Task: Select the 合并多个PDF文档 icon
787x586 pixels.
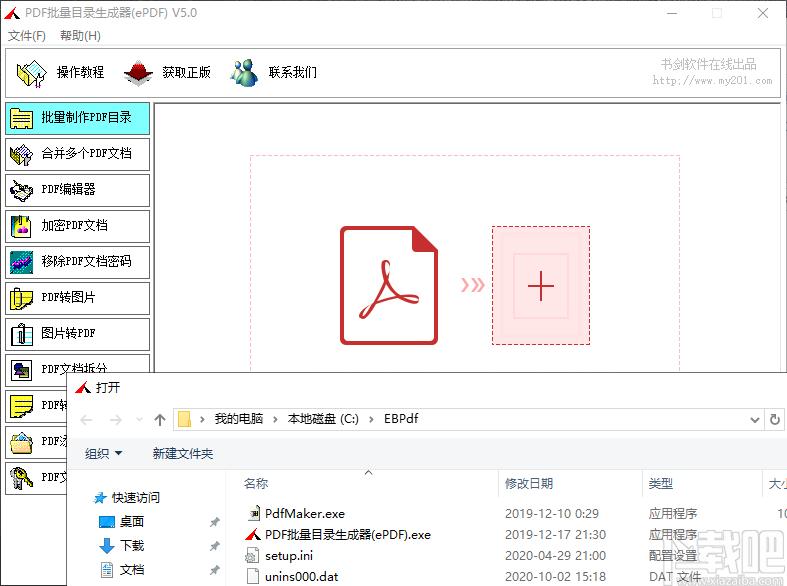Action: [x=22, y=155]
